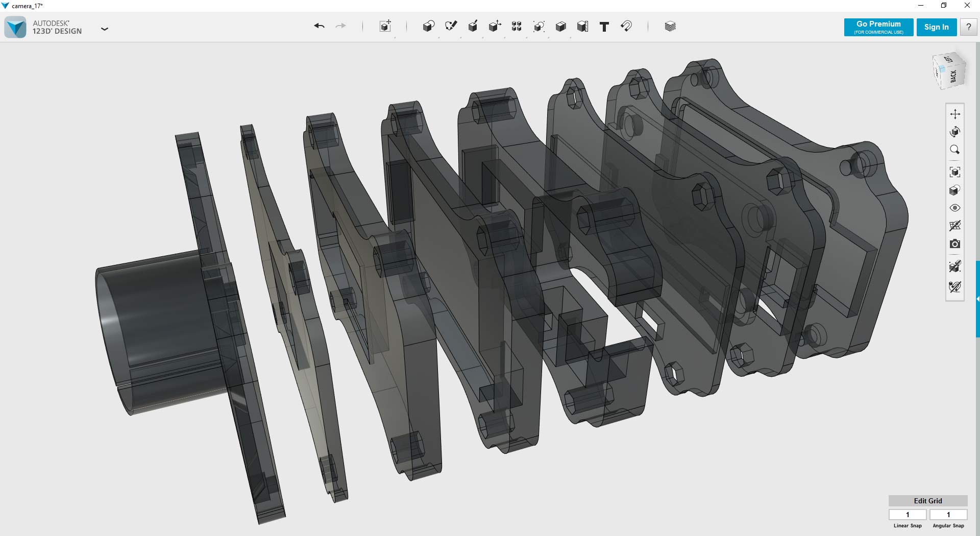Select the Sketch tool
The height and width of the screenshot is (536, 980).
(451, 27)
